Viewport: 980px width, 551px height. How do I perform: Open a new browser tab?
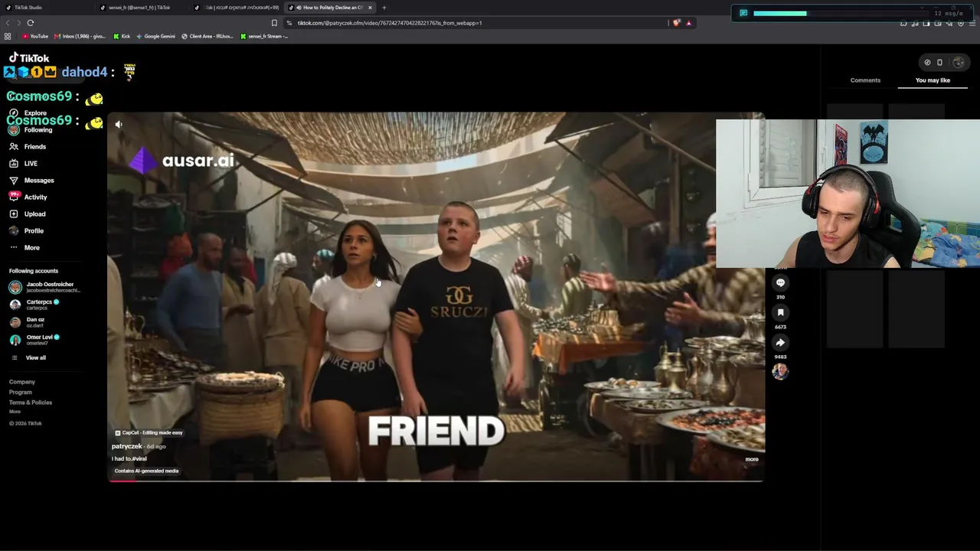tap(384, 8)
